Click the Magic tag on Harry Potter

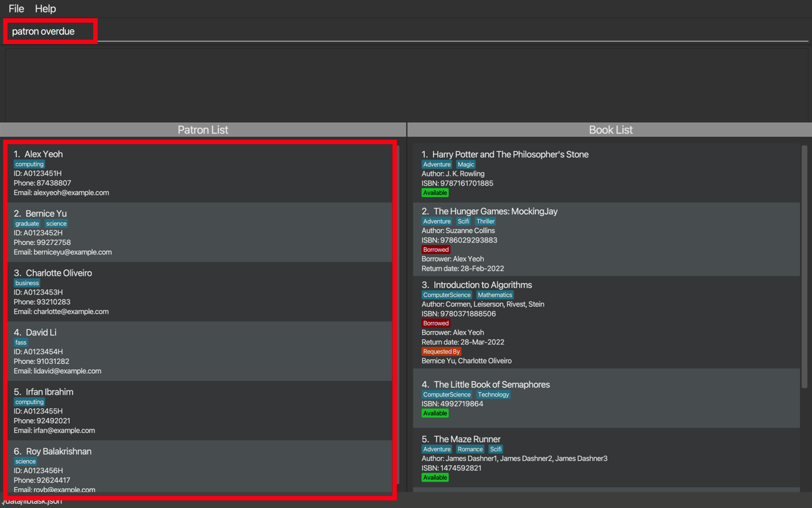coord(466,165)
